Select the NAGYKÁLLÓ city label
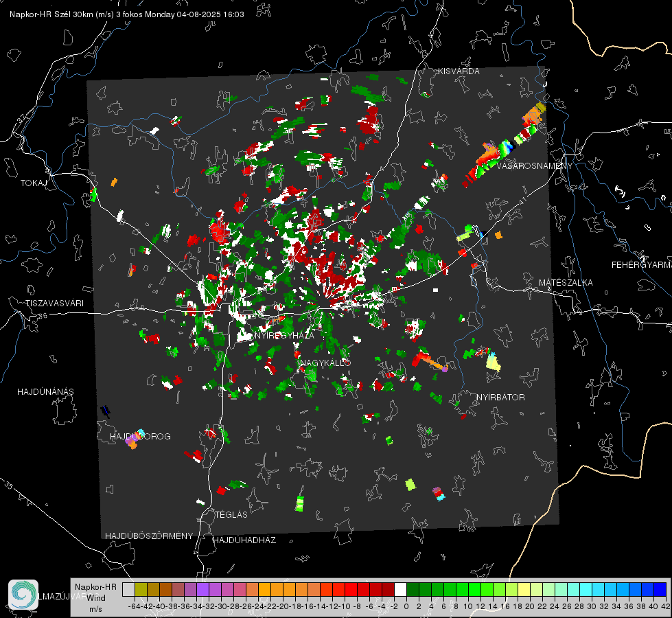Viewport: 672px width, 618px height. pos(325,363)
